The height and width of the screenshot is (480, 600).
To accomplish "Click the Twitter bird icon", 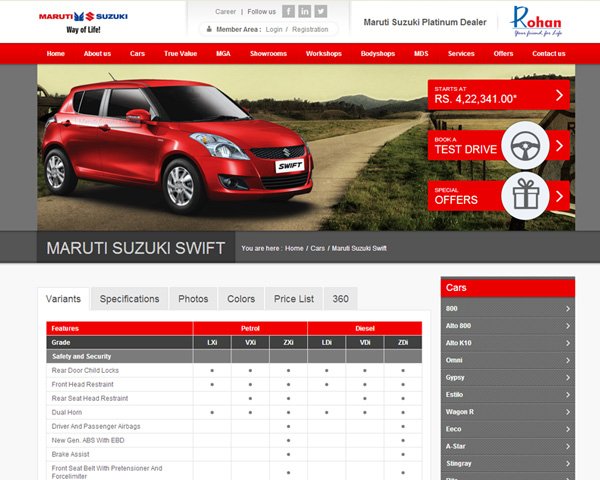I will [321, 11].
